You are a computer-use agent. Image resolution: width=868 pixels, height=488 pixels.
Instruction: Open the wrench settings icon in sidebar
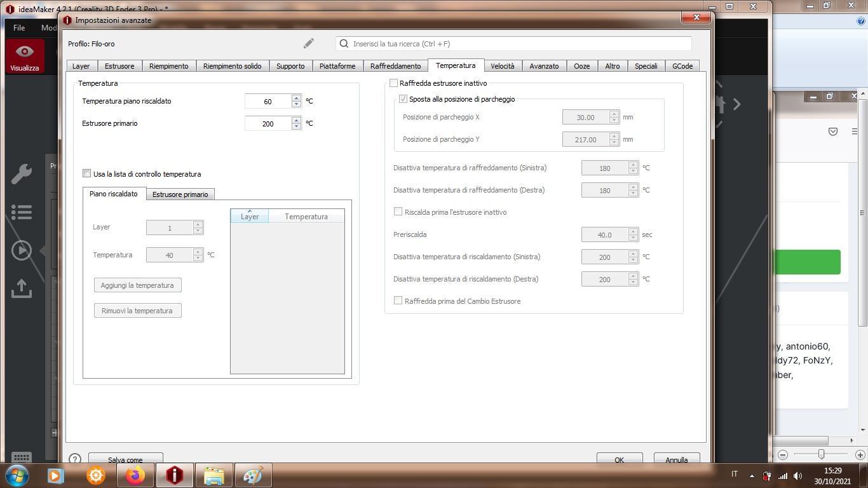tap(22, 173)
